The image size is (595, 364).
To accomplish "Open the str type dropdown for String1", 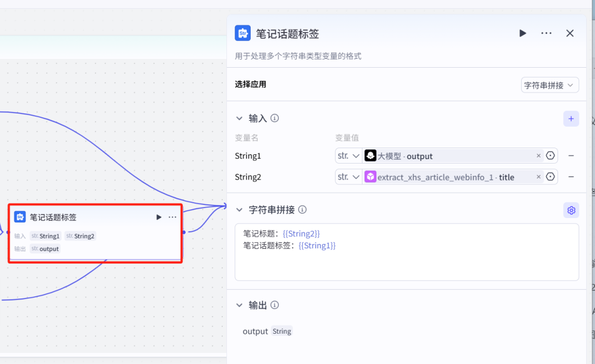I will click(348, 155).
